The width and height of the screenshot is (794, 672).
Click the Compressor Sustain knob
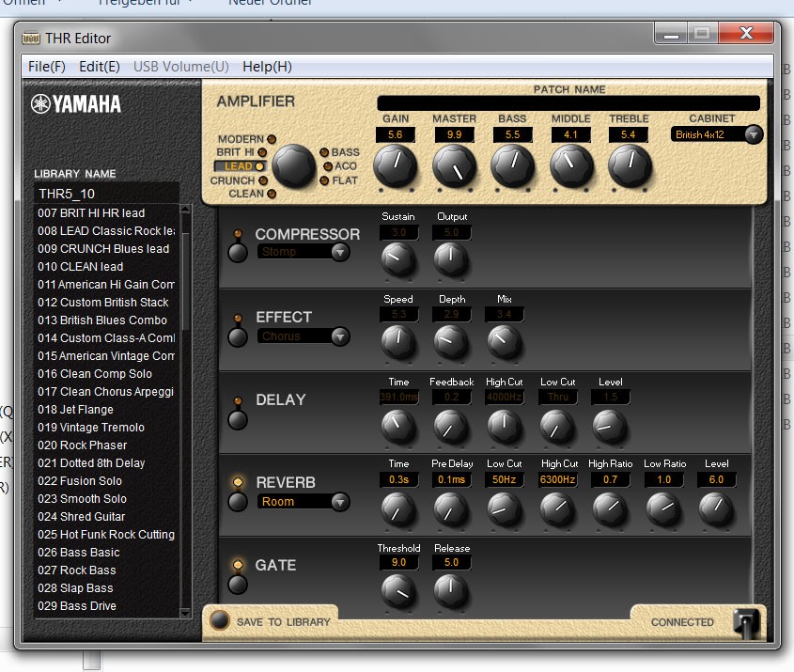coord(398,258)
